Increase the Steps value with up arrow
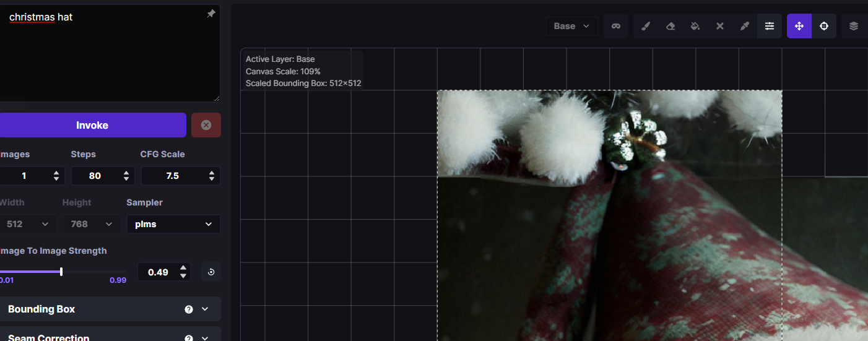Screen dimensions: 868x341 126,173
